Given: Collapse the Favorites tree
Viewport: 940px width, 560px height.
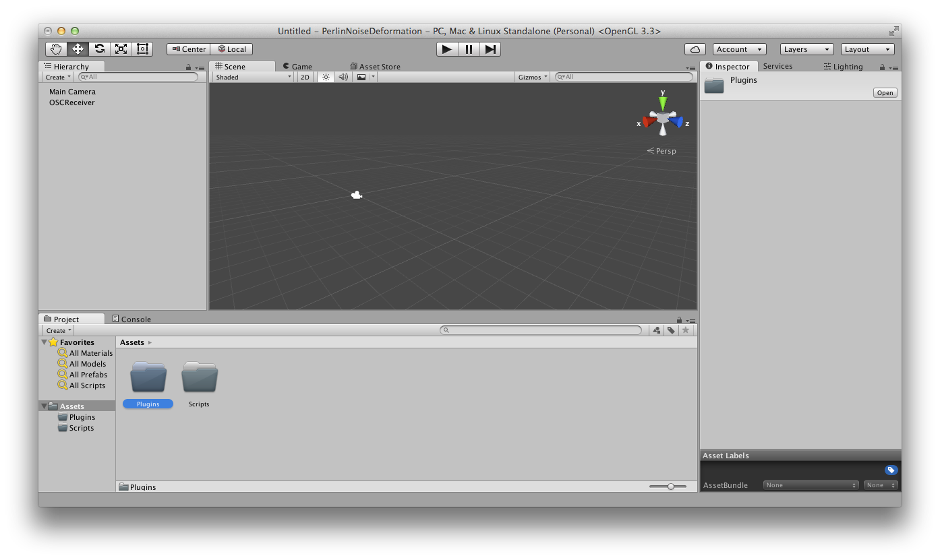Looking at the screenshot, I should [x=45, y=342].
